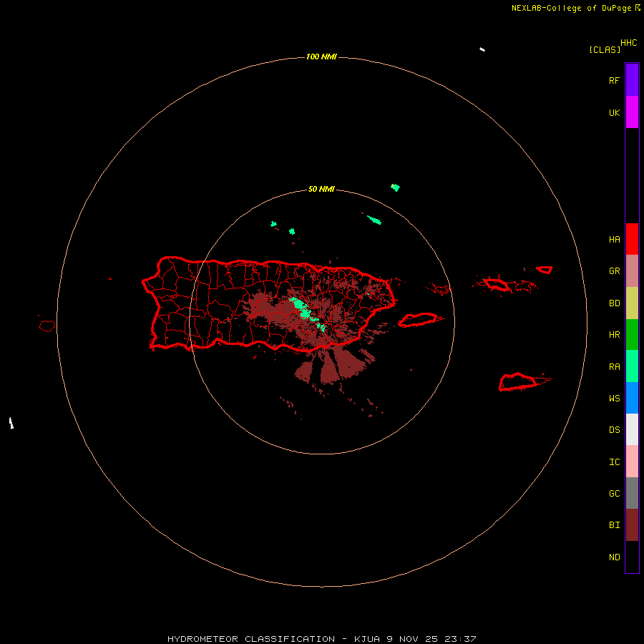Click the BI dark red legend swatch
The height and width of the screenshot is (644, 644).
click(x=632, y=525)
